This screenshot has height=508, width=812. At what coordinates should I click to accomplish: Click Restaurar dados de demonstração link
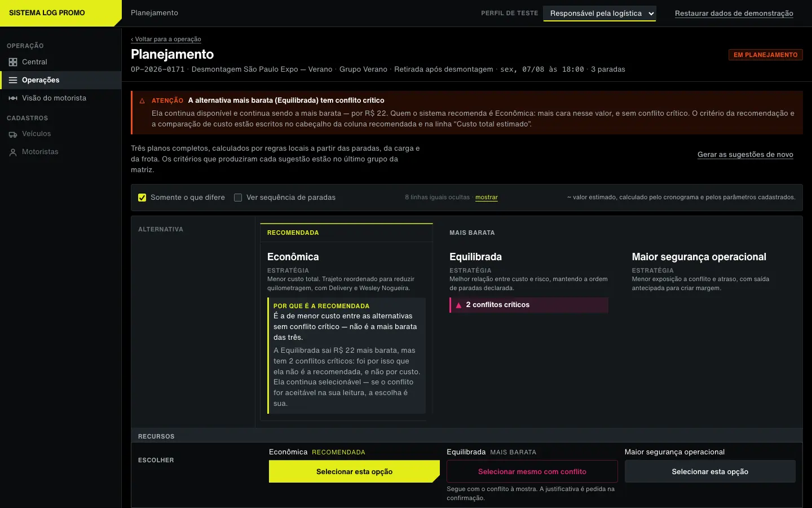[734, 14]
